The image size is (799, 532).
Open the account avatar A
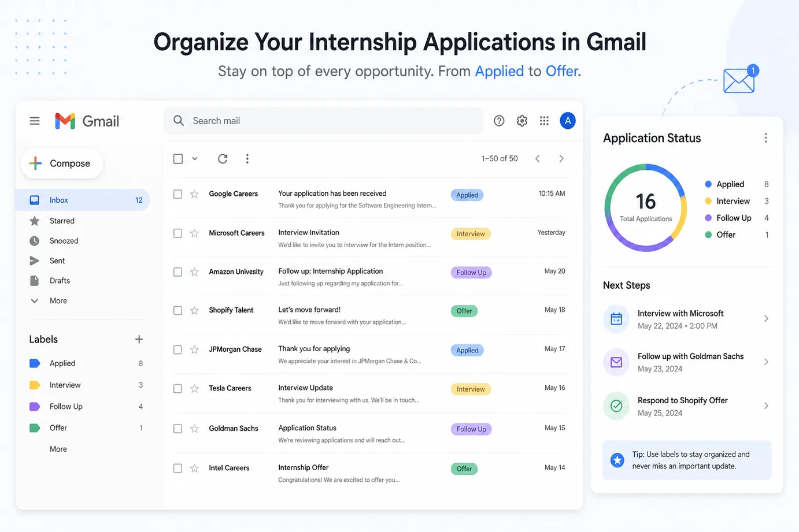point(568,121)
